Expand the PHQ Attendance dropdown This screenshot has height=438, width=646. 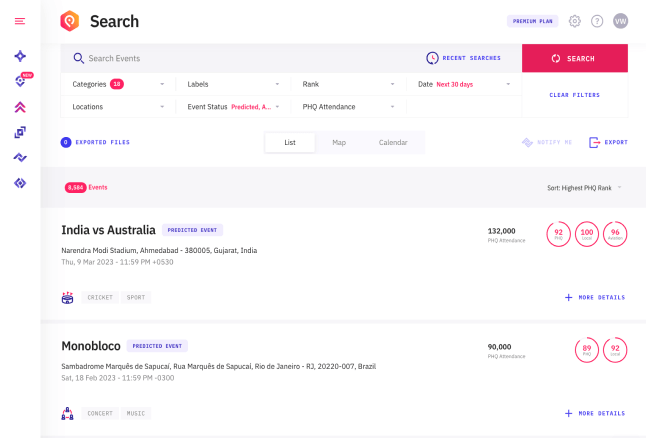(x=348, y=106)
